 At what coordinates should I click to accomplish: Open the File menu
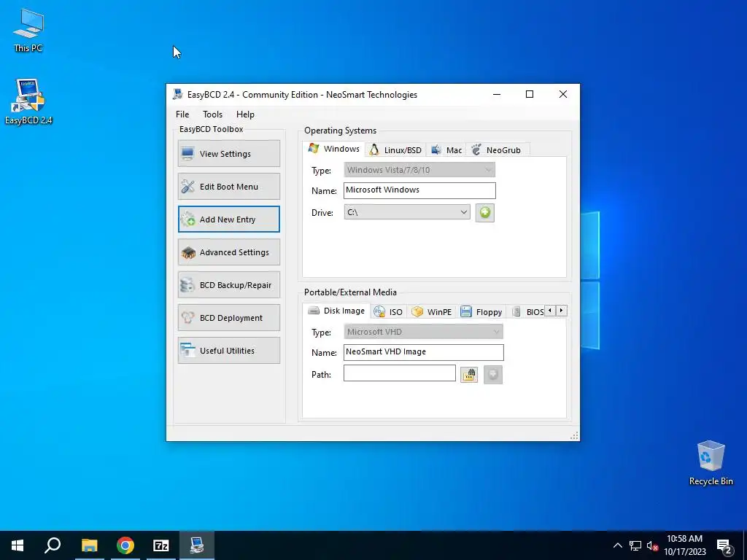coord(182,114)
